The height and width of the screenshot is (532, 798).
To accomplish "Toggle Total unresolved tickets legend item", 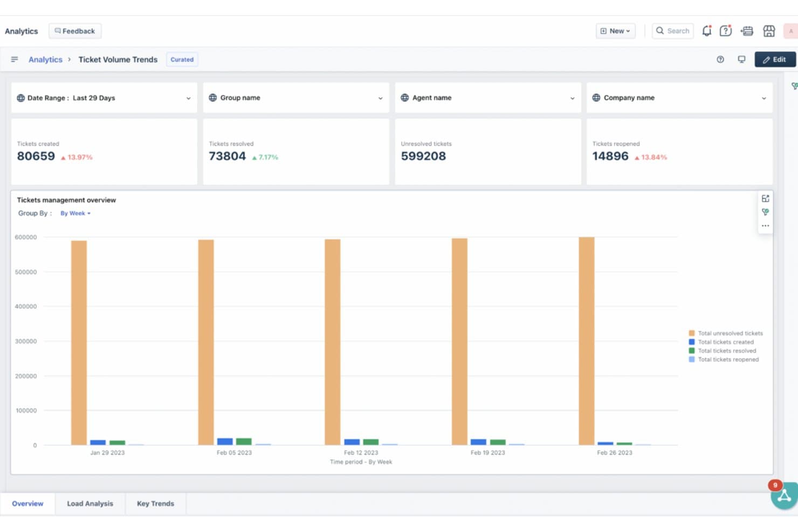I will point(726,333).
